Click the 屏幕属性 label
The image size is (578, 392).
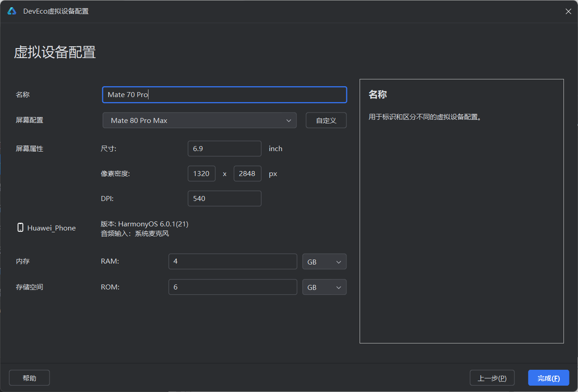[x=30, y=148]
